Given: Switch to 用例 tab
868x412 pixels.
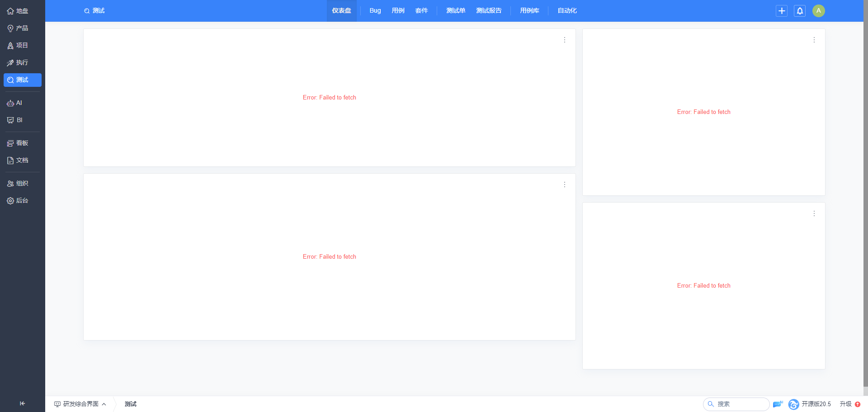Looking at the screenshot, I should (398, 11).
